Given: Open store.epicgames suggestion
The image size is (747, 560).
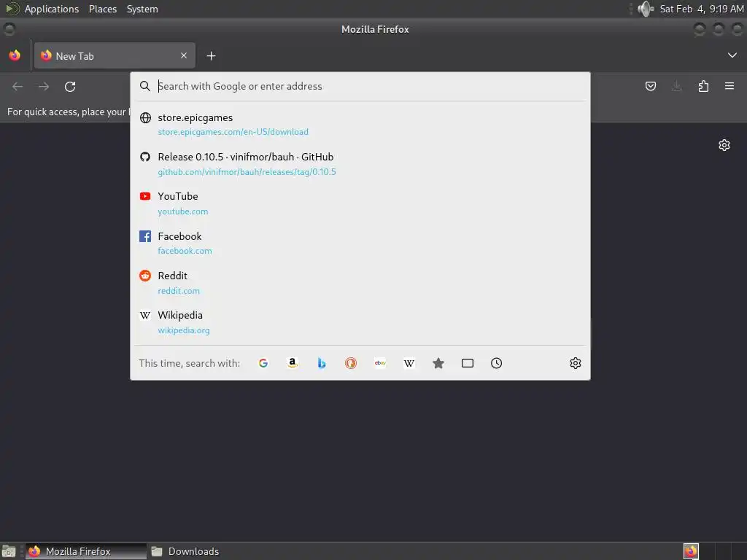Looking at the screenshot, I should [360, 124].
